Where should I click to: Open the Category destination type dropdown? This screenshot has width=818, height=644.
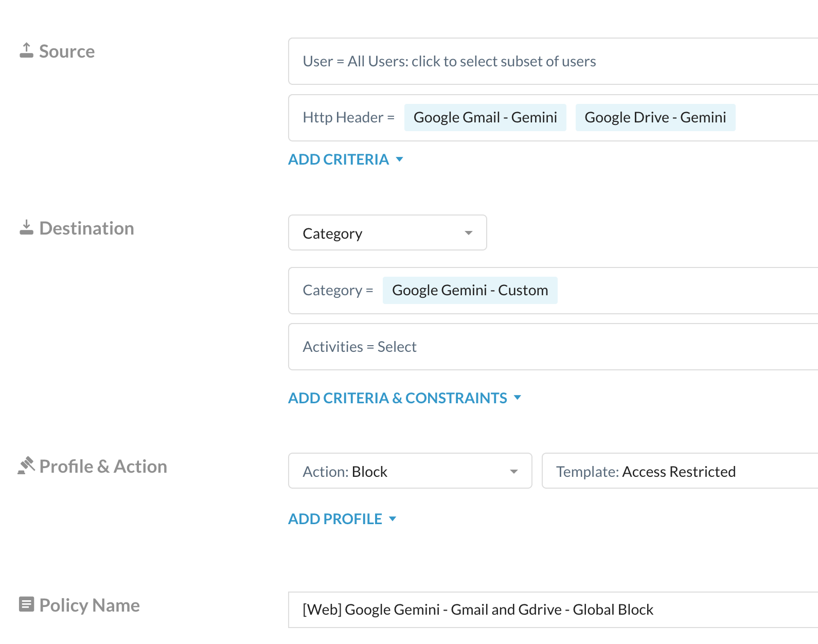[387, 233]
